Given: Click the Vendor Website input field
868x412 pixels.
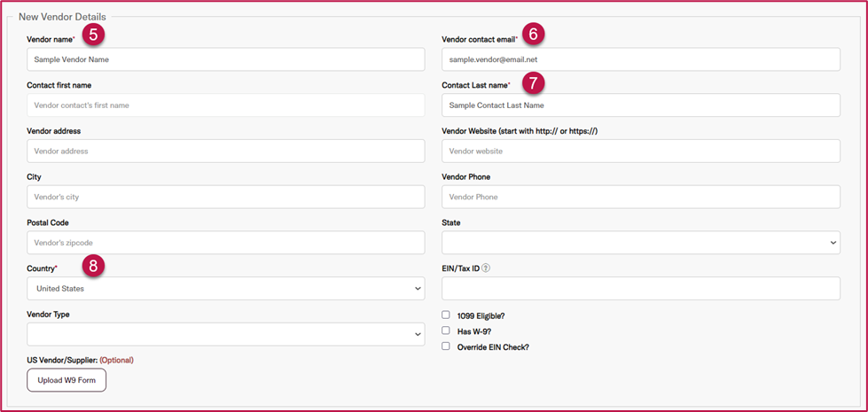Looking at the screenshot, I should [640, 152].
